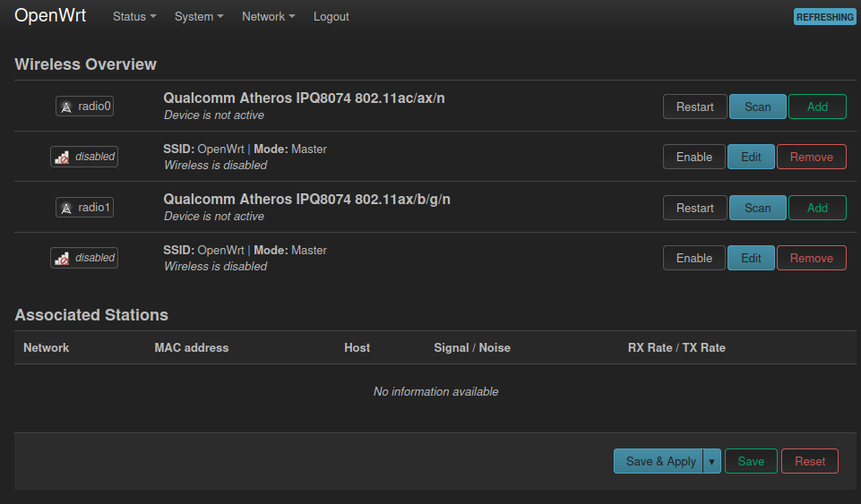Image resolution: width=861 pixels, height=504 pixels.
Task: Reset the pending changes
Action: (x=809, y=461)
